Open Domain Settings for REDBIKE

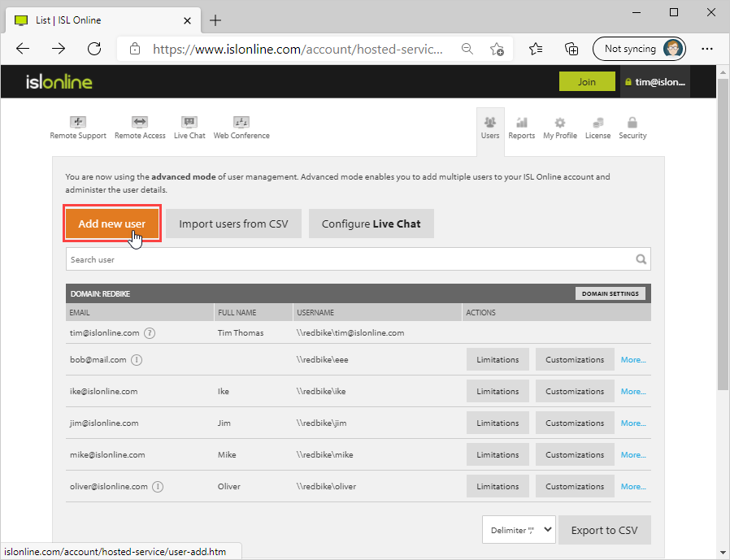(611, 293)
